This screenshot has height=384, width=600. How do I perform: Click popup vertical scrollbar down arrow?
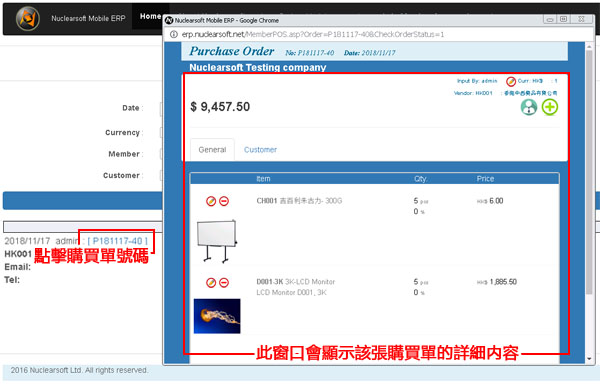[x=589, y=359]
